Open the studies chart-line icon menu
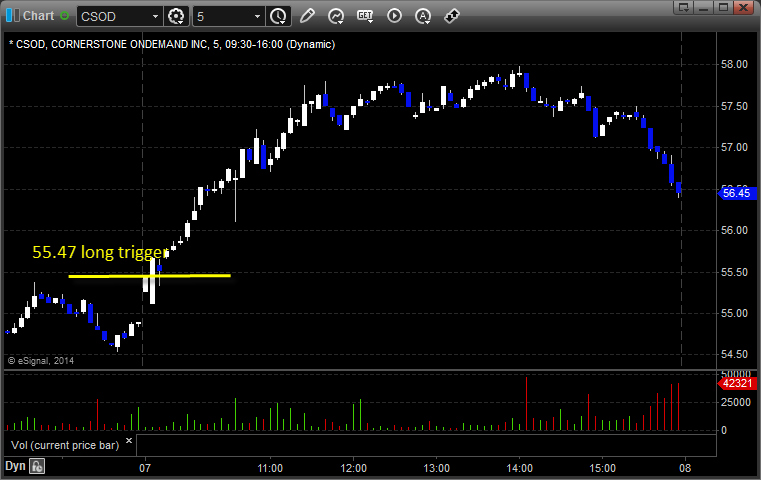761x480 pixels. coord(336,16)
